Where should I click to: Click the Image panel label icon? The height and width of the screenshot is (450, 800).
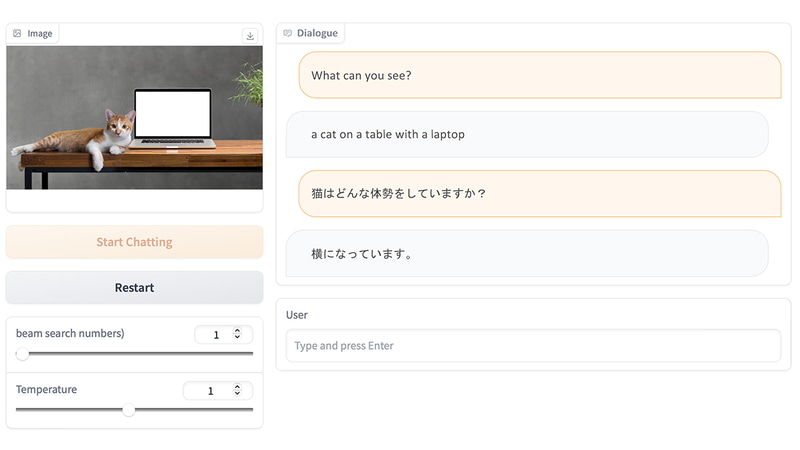click(x=17, y=33)
